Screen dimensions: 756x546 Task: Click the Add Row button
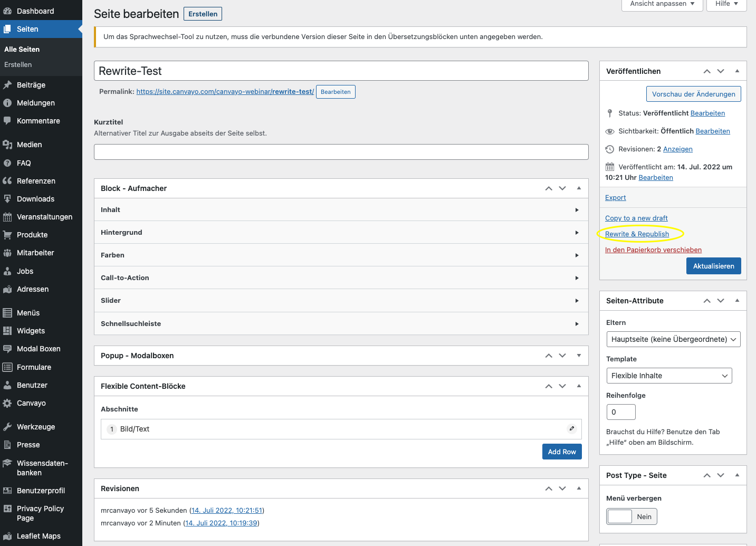(561, 452)
